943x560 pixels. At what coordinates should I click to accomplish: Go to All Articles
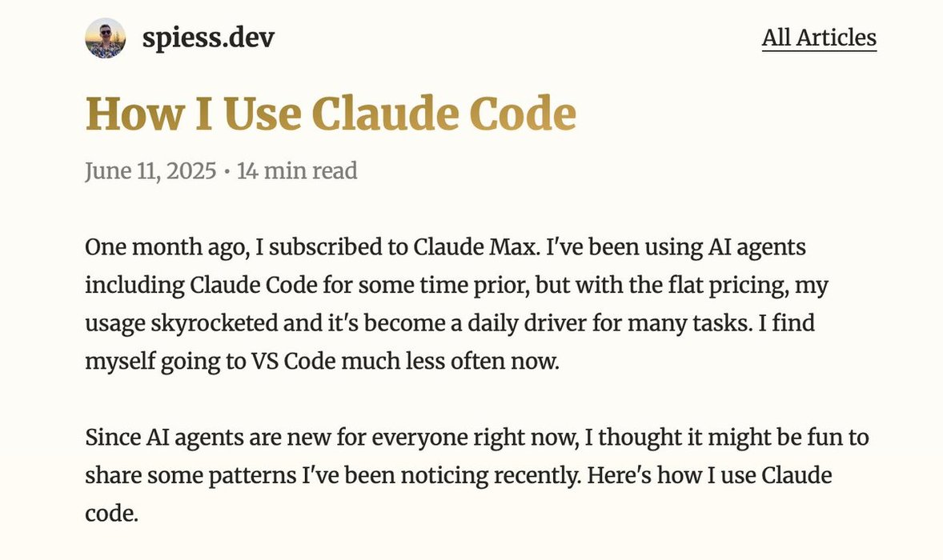[x=819, y=38]
